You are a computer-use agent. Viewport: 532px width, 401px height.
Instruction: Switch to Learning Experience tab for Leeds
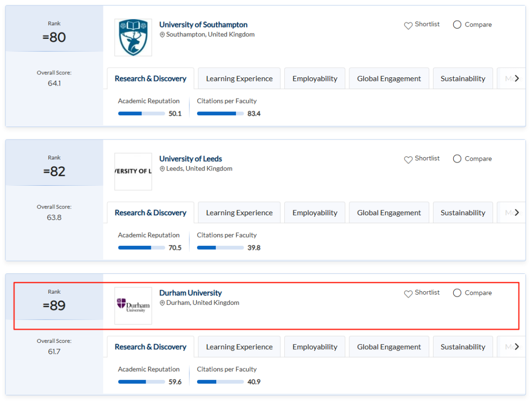pyautogui.click(x=239, y=212)
